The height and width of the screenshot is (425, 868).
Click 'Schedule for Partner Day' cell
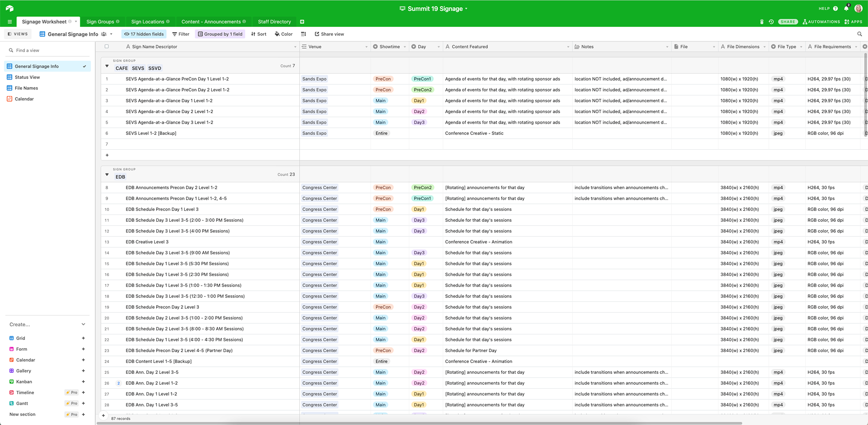coord(507,350)
